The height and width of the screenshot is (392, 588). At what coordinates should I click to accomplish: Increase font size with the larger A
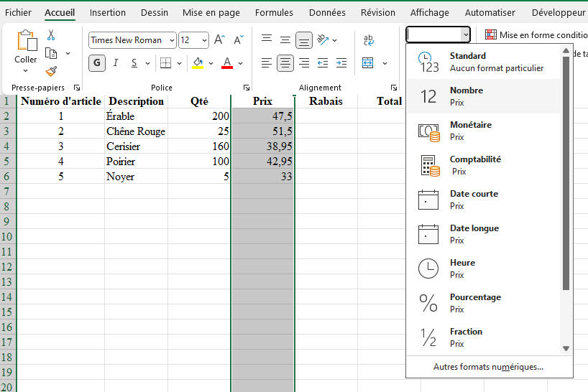(219, 39)
